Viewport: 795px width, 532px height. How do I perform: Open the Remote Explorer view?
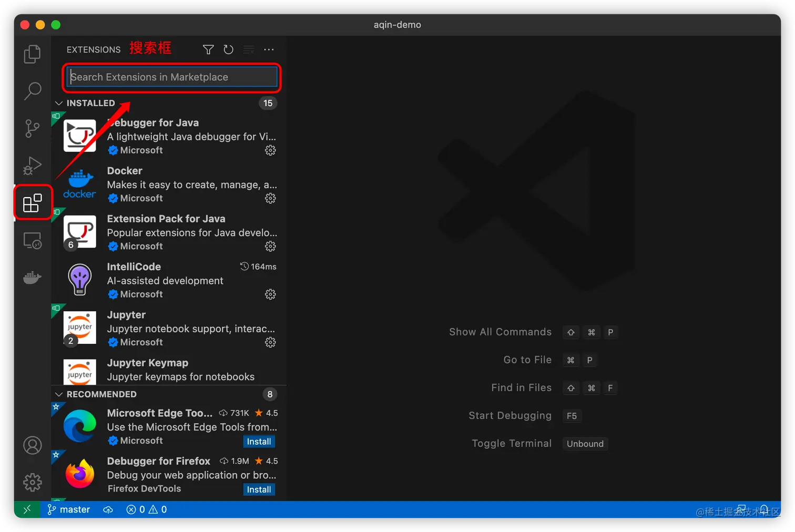(32, 241)
